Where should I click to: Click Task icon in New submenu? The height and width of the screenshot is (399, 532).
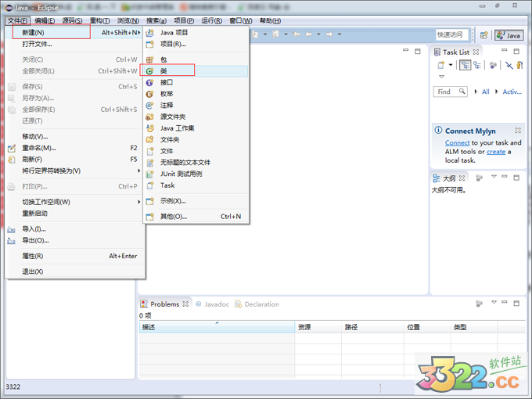pyautogui.click(x=149, y=185)
